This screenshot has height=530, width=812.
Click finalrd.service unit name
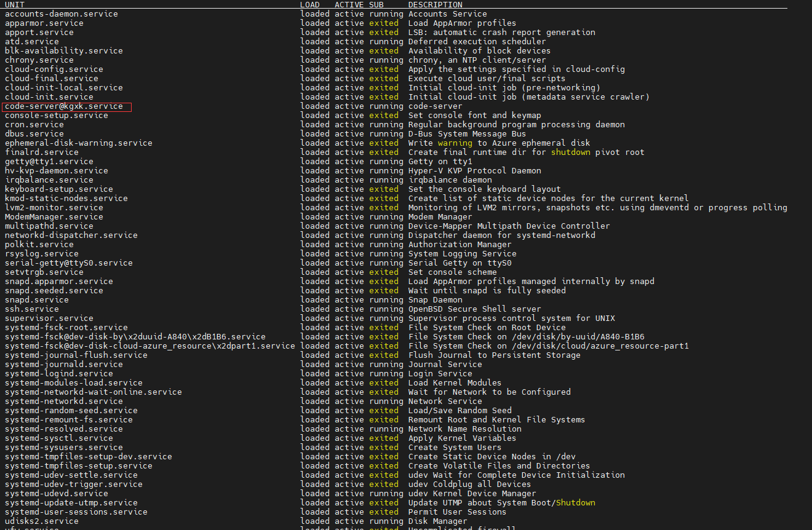pos(42,152)
